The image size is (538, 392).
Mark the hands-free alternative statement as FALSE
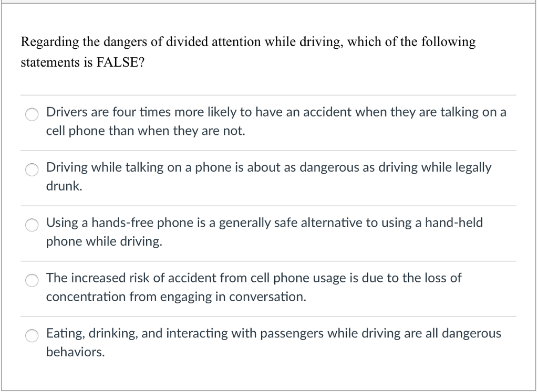(32, 225)
